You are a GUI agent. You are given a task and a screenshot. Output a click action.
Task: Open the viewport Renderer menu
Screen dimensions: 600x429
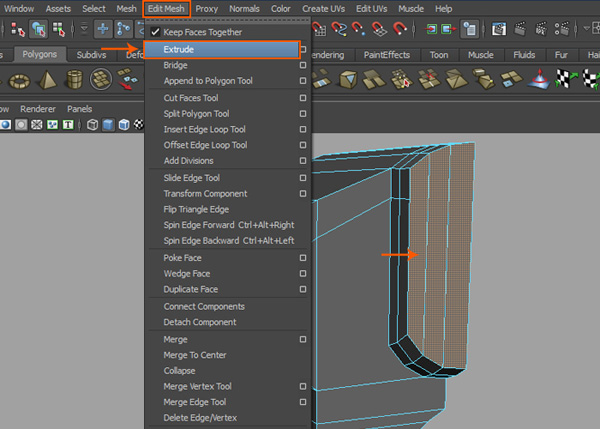pyautogui.click(x=38, y=109)
